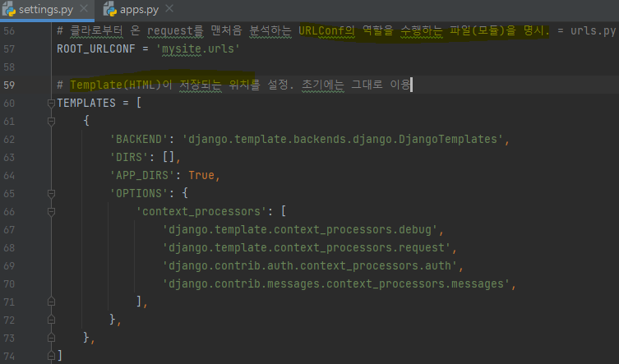This screenshot has width=619, height=364.
Task: Click the contrib.messages context processor string
Action: pyautogui.click(x=336, y=283)
